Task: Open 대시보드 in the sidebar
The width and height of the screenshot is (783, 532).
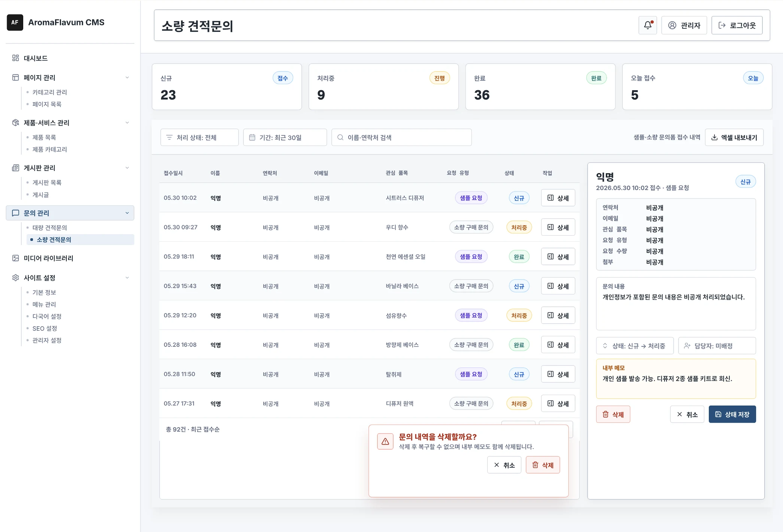Action: tap(70, 58)
